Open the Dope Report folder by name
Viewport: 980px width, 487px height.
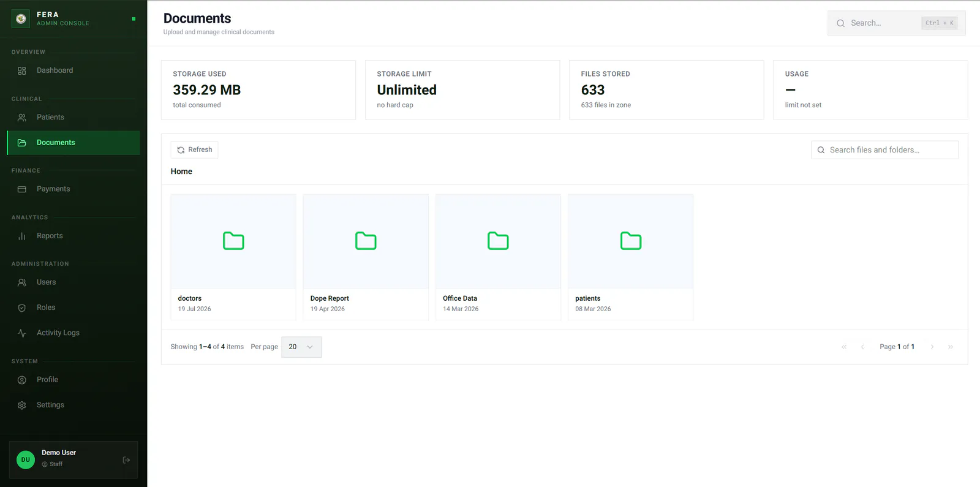pyautogui.click(x=330, y=298)
